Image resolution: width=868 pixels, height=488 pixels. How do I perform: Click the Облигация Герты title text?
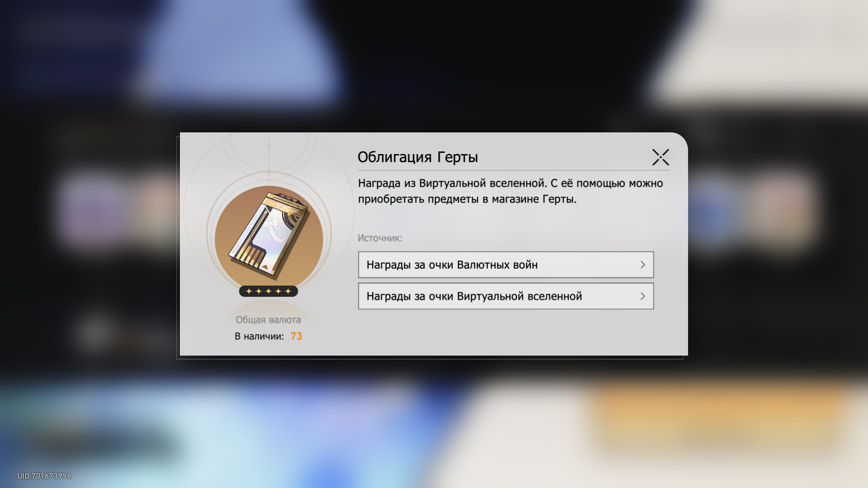pos(418,157)
